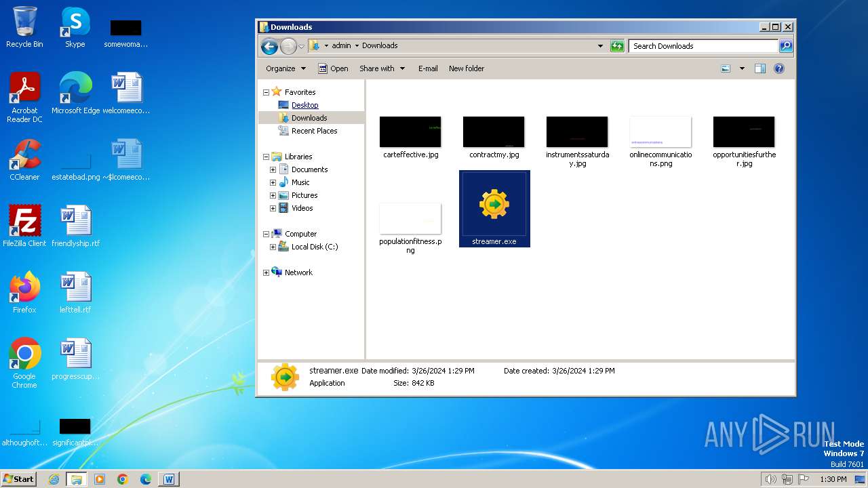
Task: Select opportunitiesfurther.jpg thumbnail
Action: 744,142
